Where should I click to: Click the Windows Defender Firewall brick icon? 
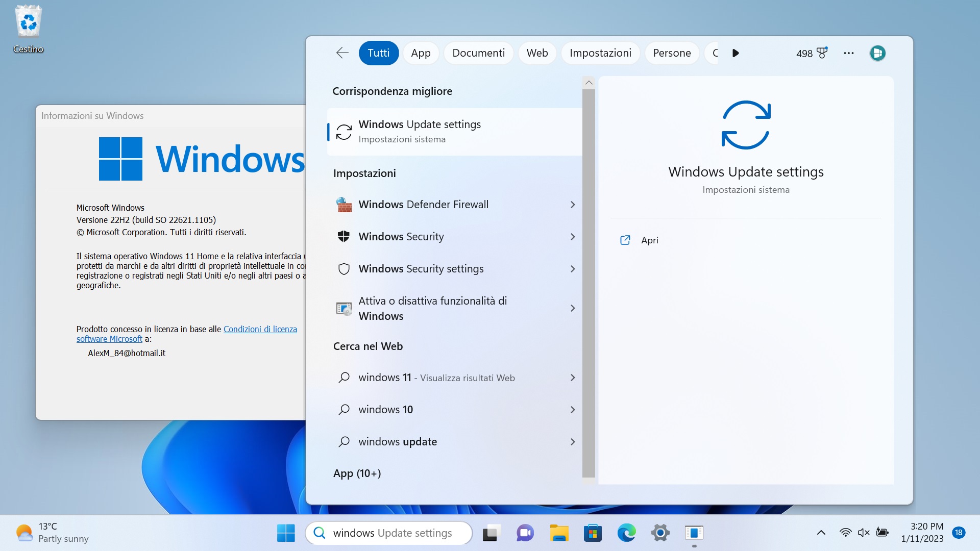pos(344,205)
